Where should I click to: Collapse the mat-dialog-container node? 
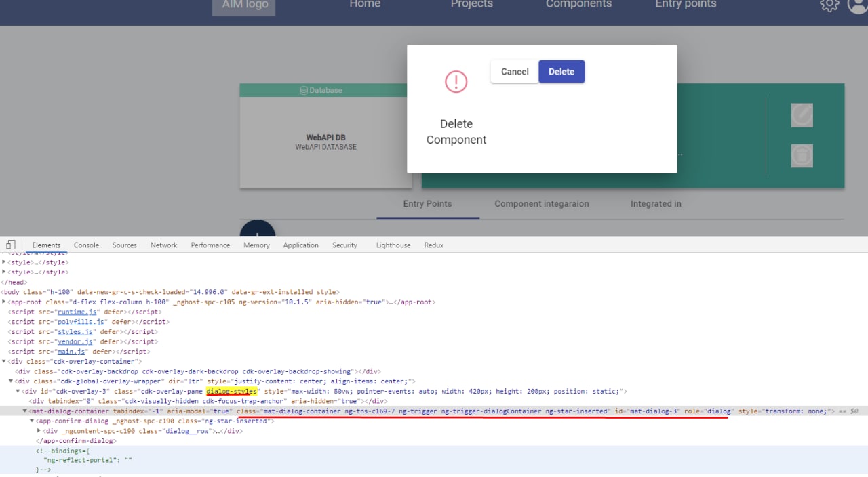pos(26,411)
